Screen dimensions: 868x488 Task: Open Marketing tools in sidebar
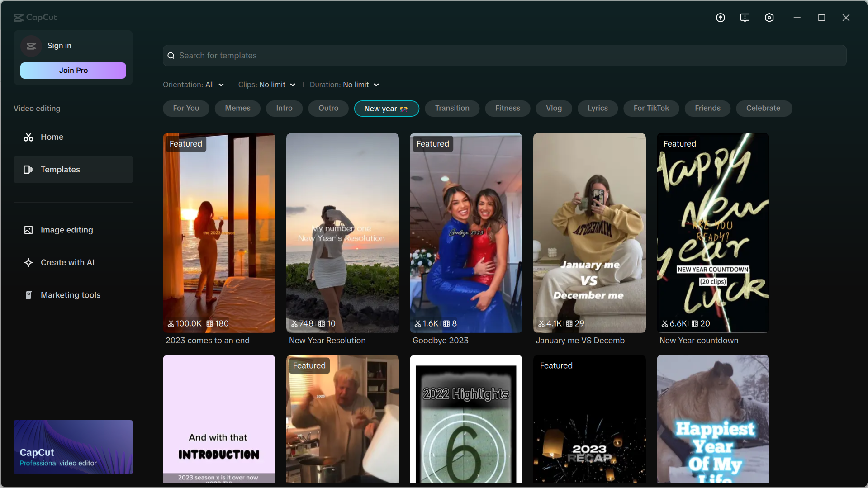point(73,295)
